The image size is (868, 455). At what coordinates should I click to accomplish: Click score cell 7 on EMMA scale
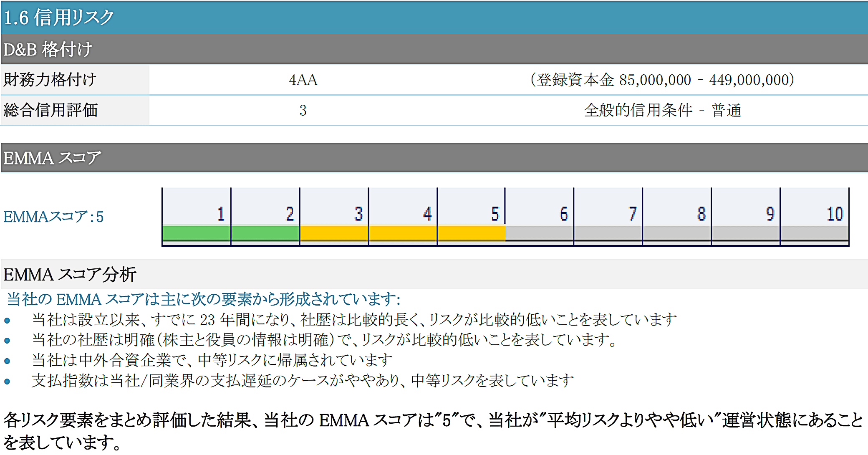tap(608, 217)
